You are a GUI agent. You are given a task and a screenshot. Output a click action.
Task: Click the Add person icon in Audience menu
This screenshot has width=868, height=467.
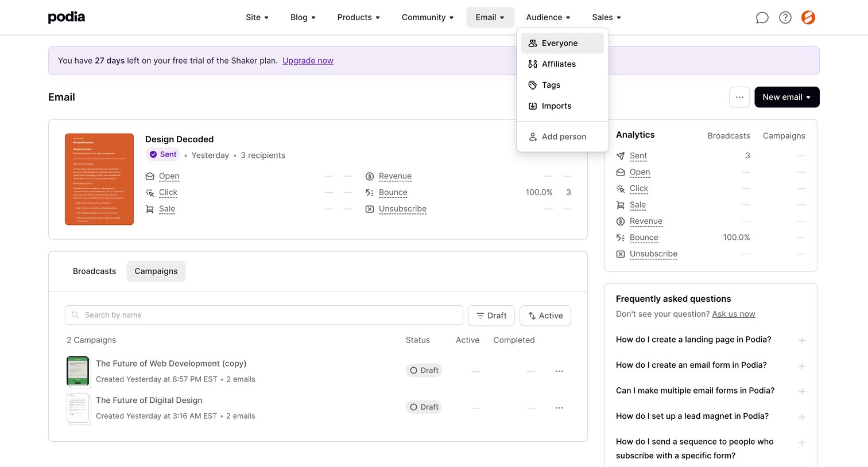pos(533,137)
